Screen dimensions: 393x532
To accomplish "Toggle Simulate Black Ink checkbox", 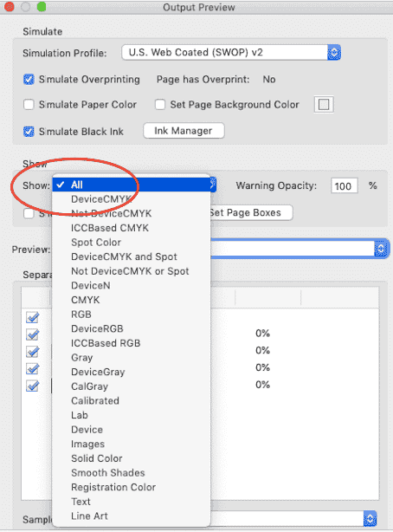I will pos(29,132).
